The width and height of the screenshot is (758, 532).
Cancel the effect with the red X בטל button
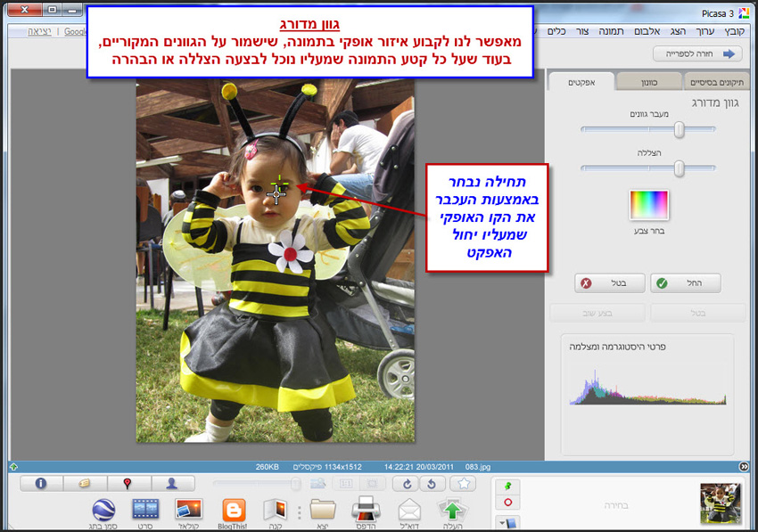(610, 283)
